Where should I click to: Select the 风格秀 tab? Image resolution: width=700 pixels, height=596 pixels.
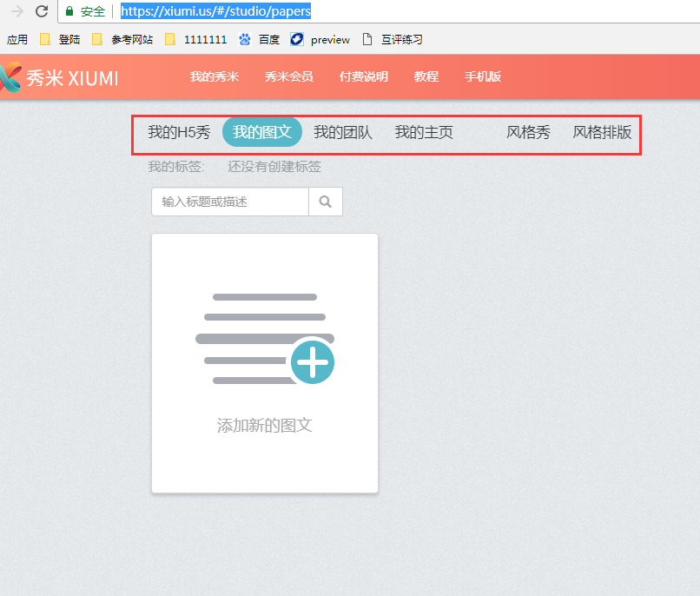(528, 133)
